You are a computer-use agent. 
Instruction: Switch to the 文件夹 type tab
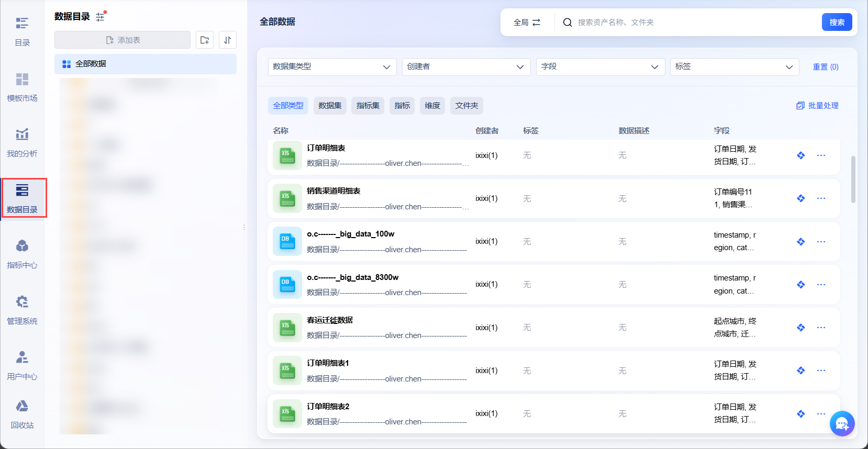point(466,106)
